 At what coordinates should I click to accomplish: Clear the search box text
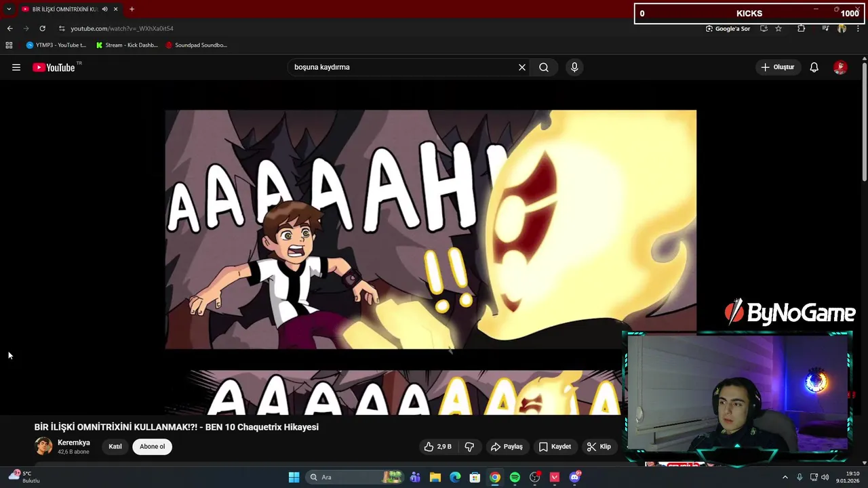522,67
